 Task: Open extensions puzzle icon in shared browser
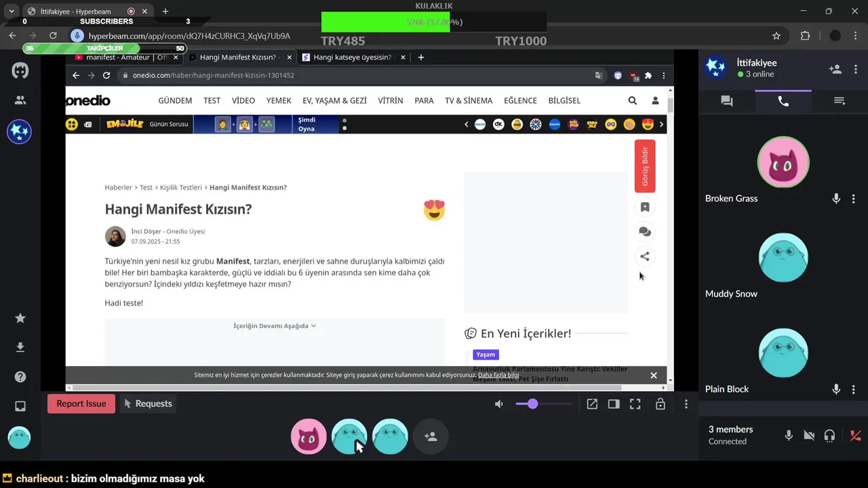(x=648, y=75)
